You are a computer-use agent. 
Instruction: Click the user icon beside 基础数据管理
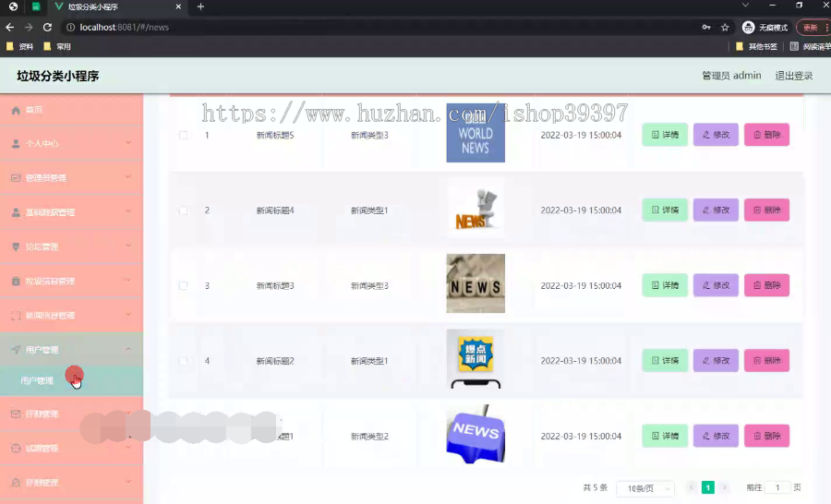[16, 212]
